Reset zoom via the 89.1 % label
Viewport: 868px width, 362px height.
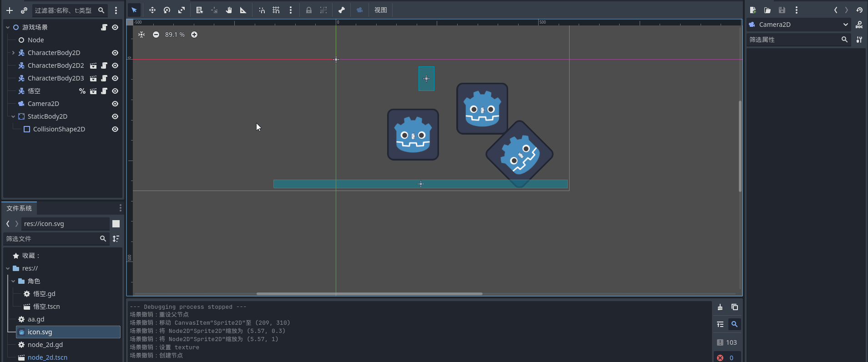(175, 35)
